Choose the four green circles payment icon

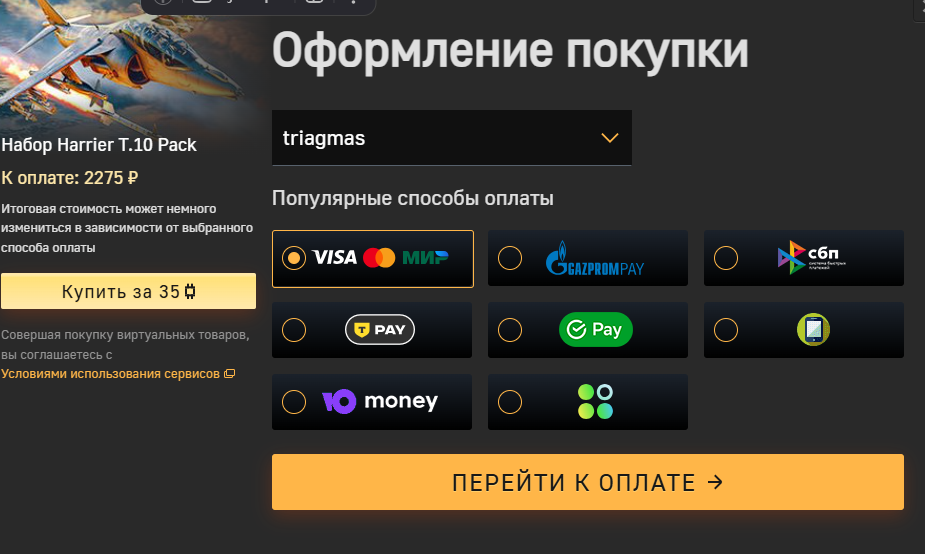(x=595, y=401)
